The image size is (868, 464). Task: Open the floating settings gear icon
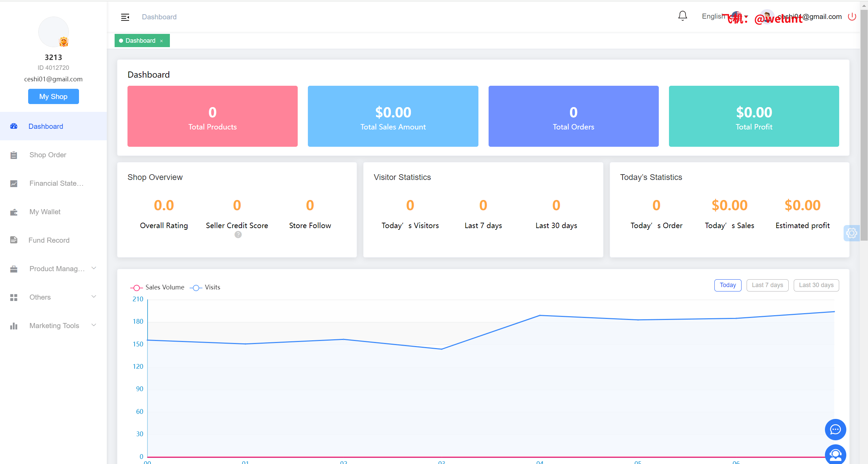pos(851,233)
